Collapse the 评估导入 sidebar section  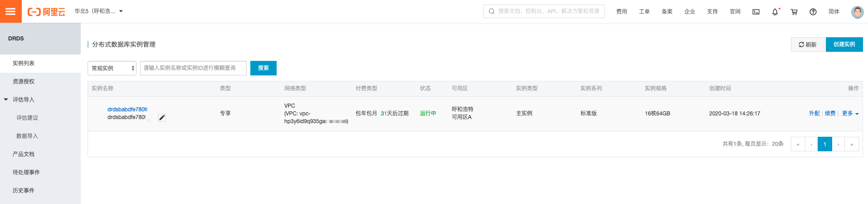click(6, 100)
